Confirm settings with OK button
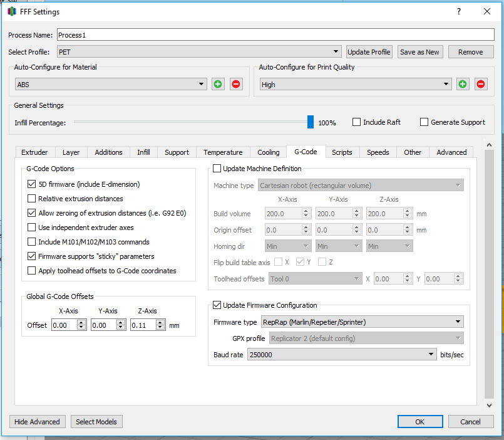This screenshot has height=440, width=504. click(420, 422)
